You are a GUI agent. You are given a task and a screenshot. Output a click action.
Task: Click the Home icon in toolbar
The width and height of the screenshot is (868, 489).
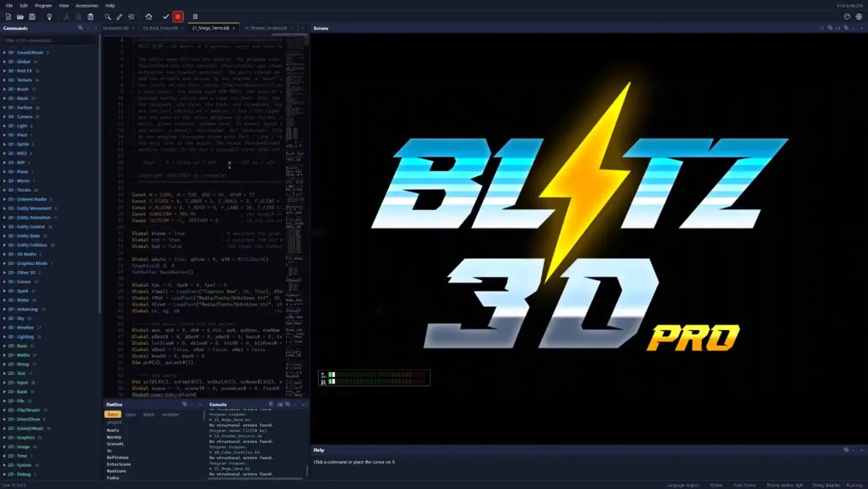[x=148, y=17]
